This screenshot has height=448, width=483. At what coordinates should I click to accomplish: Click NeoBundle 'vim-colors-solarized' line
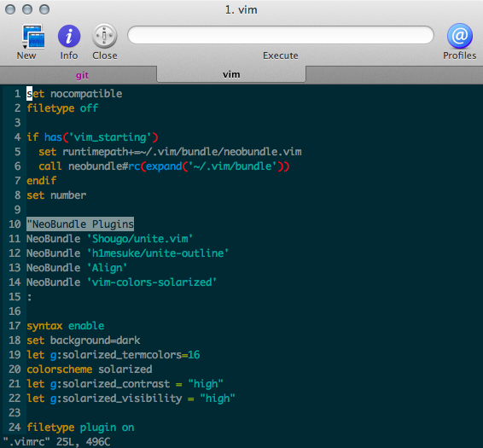coord(122,282)
